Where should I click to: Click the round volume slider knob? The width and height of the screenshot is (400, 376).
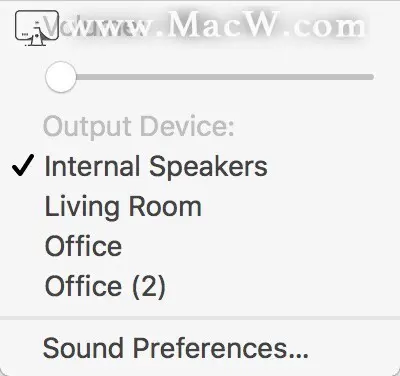(61, 77)
